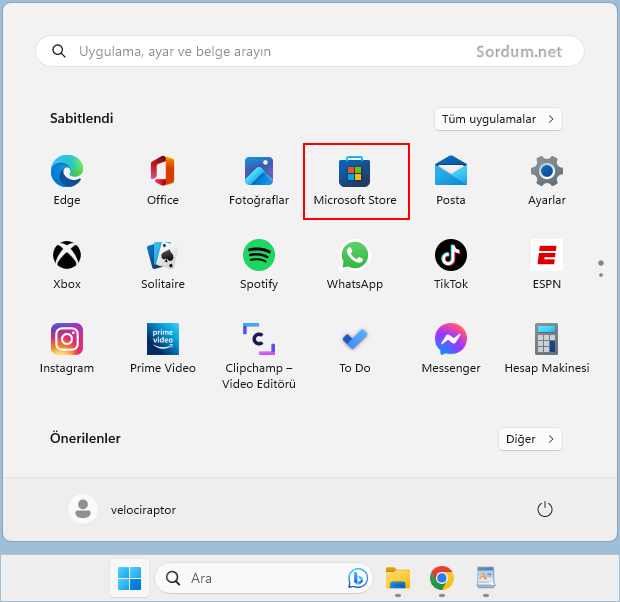
Task: Open the velociraptor user account
Action: (122, 509)
